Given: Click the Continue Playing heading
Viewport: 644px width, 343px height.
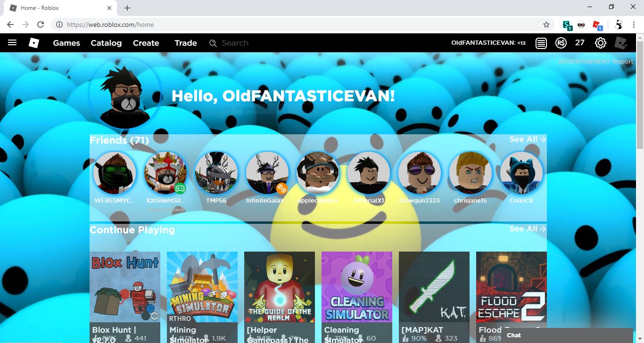Looking at the screenshot, I should (x=132, y=230).
